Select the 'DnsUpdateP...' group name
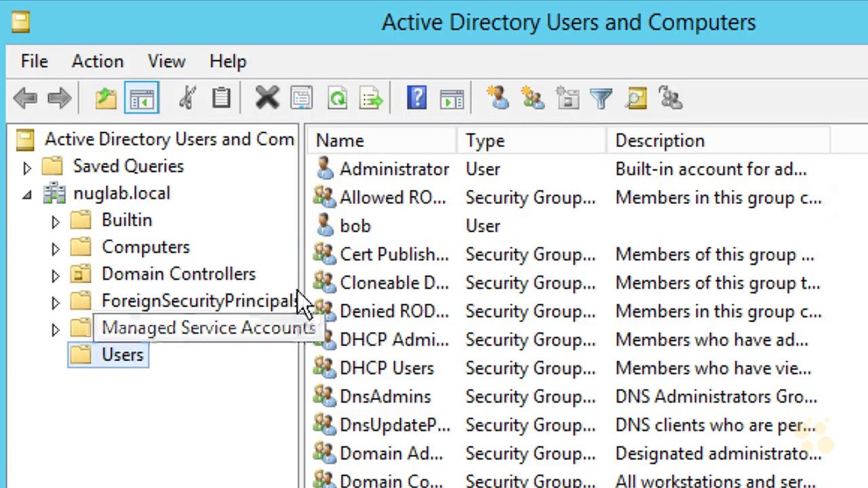868x488 pixels. coord(395,426)
